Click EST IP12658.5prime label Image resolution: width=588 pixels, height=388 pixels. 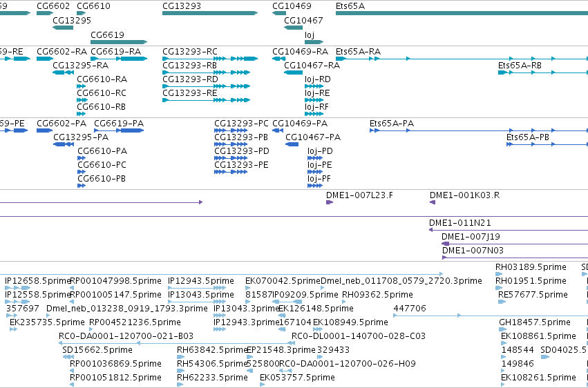coord(38,280)
